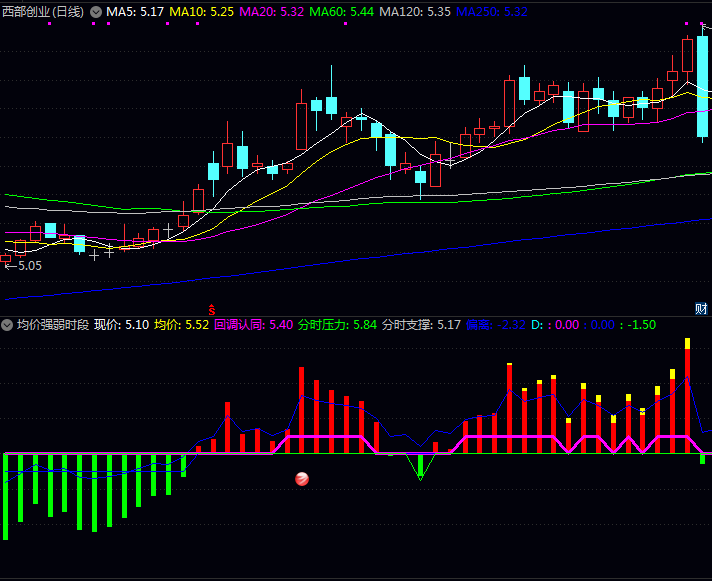Click the red ball icon in indicator panel
This screenshot has height=581, width=712.
[302, 479]
